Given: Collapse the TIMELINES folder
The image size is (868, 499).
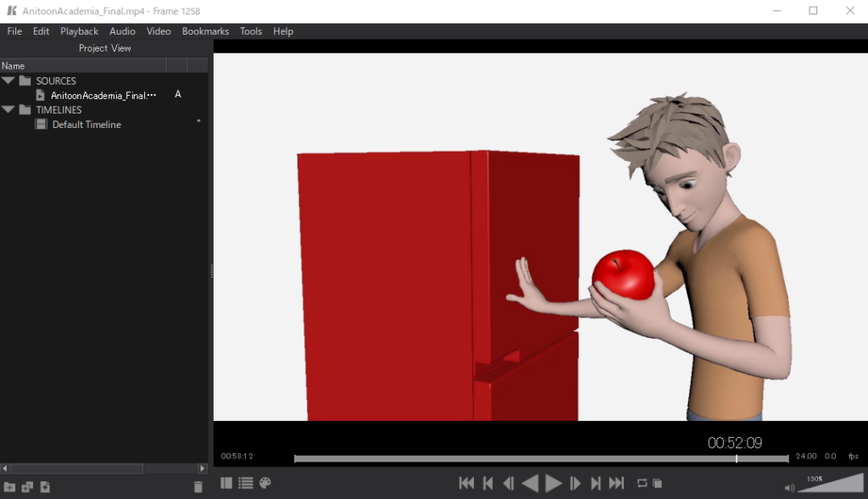Looking at the screenshot, I should click(x=8, y=110).
